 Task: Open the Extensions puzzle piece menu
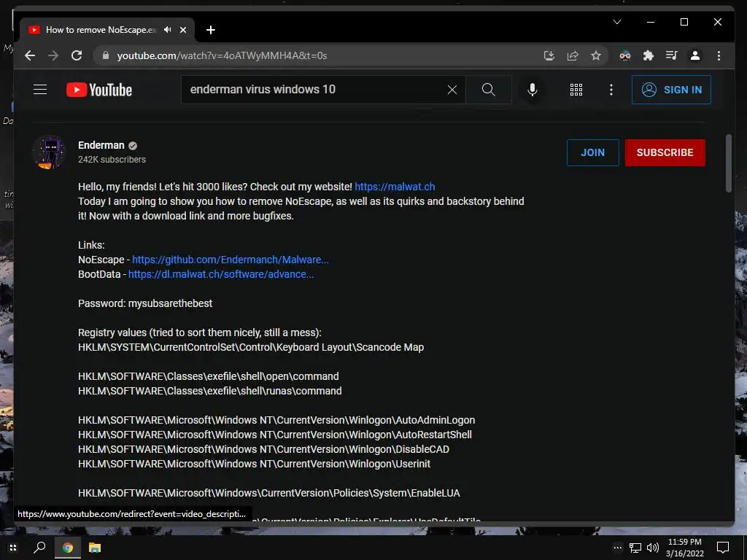click(649, 55)
